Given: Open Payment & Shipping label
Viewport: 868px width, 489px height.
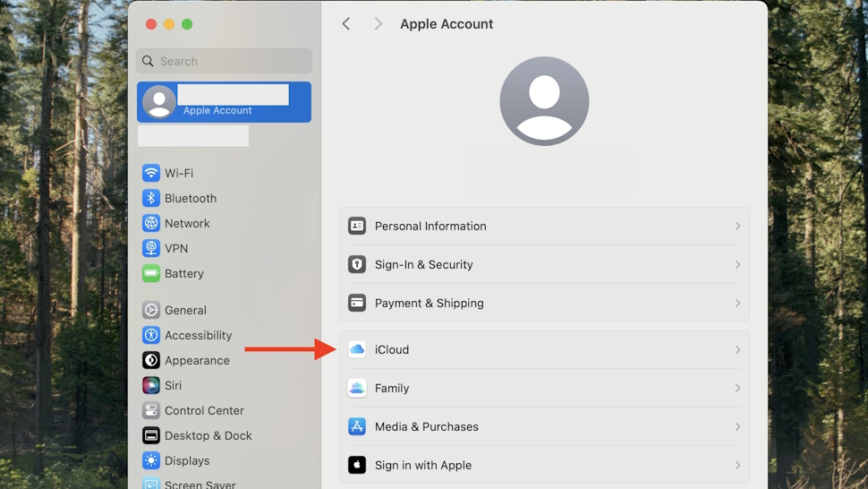Looking at the screenshot, I should [x=429, y=303].
